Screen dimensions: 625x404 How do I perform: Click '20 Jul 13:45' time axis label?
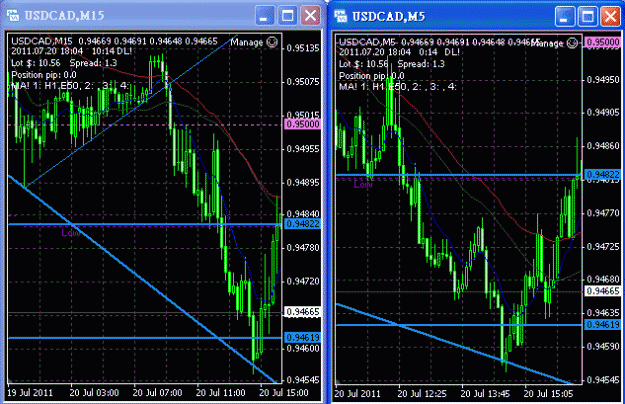(x=485, y=394)
